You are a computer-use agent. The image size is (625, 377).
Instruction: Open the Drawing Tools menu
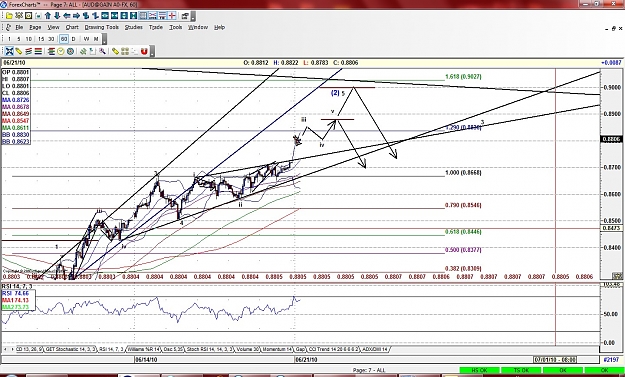point(102,27)
